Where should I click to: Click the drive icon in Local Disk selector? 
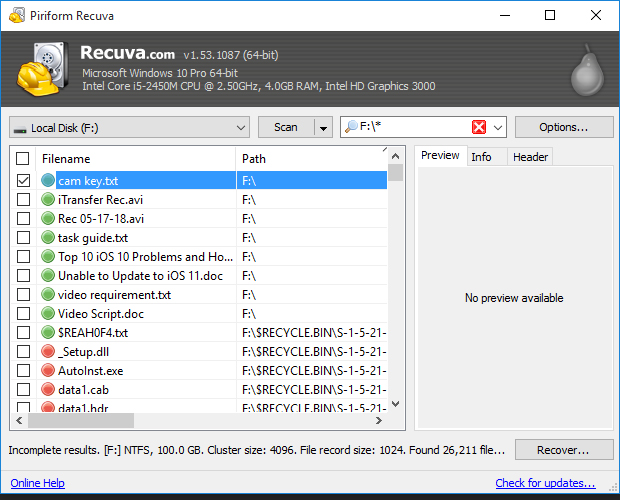coord(20,129)
